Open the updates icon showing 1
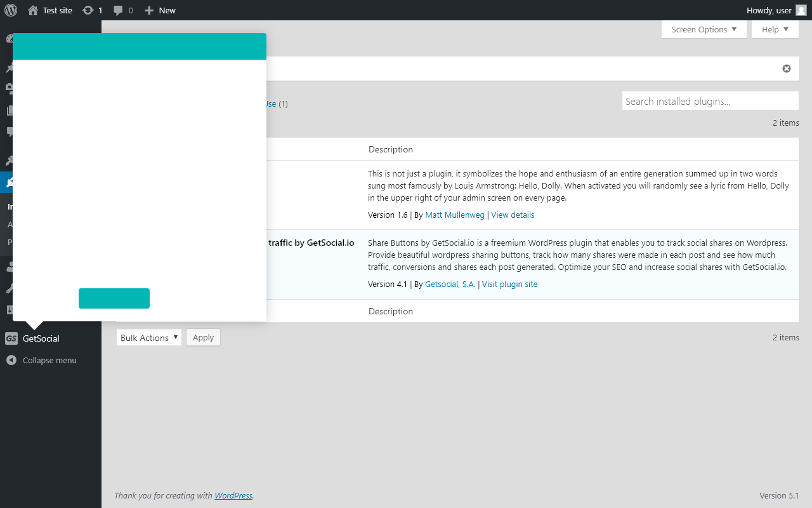Viewport: 812px width, 508px height. coord(92,10)
